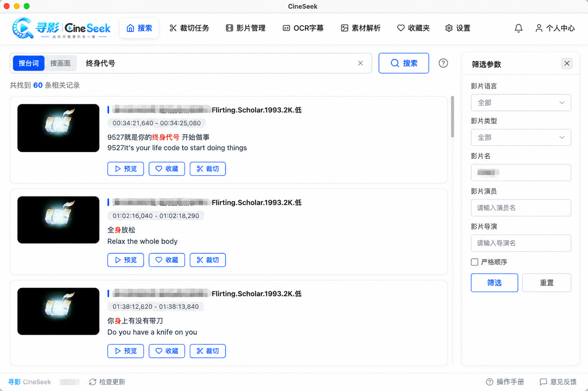Viewport: 588px width, 391px height.
Task: Click the 搜索 search button
Action: pyautogui.click(x=404, y=63)
